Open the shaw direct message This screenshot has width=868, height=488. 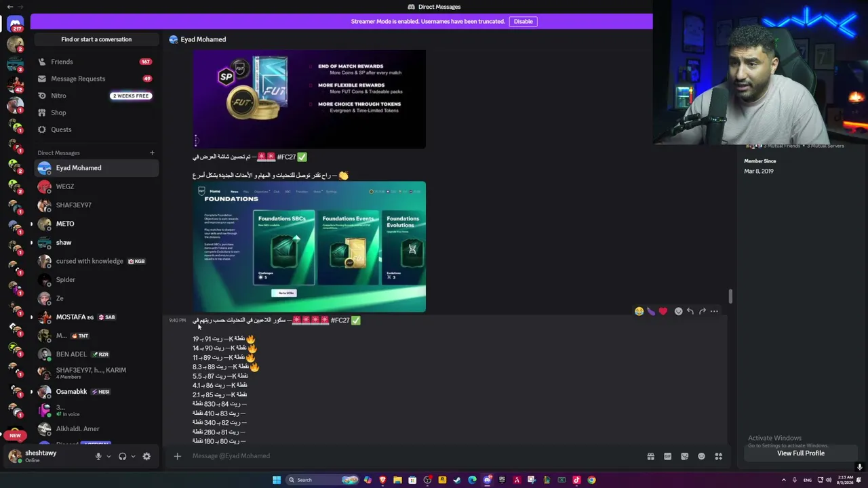coord(96,242)
